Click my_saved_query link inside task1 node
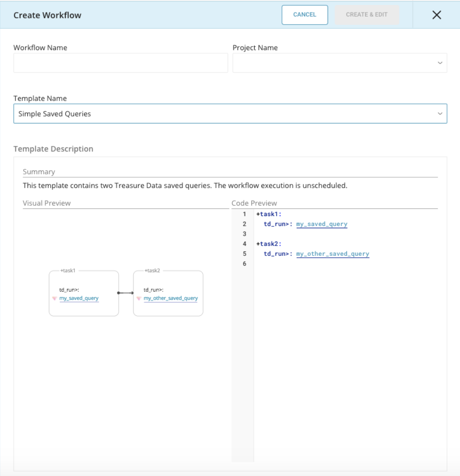This screenshot has width=460, height=476. point(79,298)
